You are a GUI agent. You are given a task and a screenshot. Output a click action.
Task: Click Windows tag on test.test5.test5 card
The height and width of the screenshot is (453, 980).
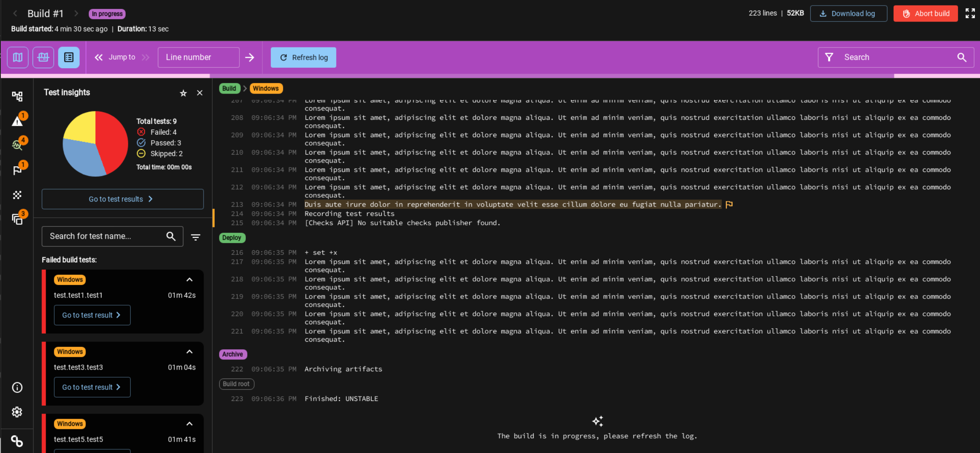pos(70,424)
